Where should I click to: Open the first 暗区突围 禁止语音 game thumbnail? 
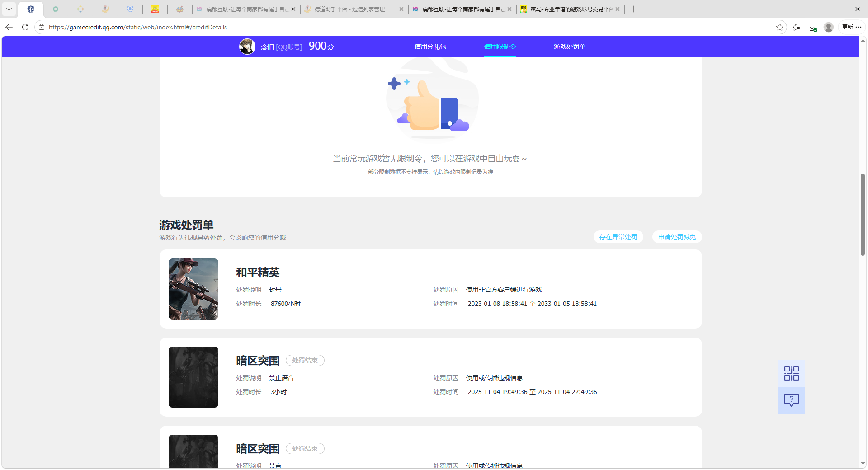pos(193,377)
